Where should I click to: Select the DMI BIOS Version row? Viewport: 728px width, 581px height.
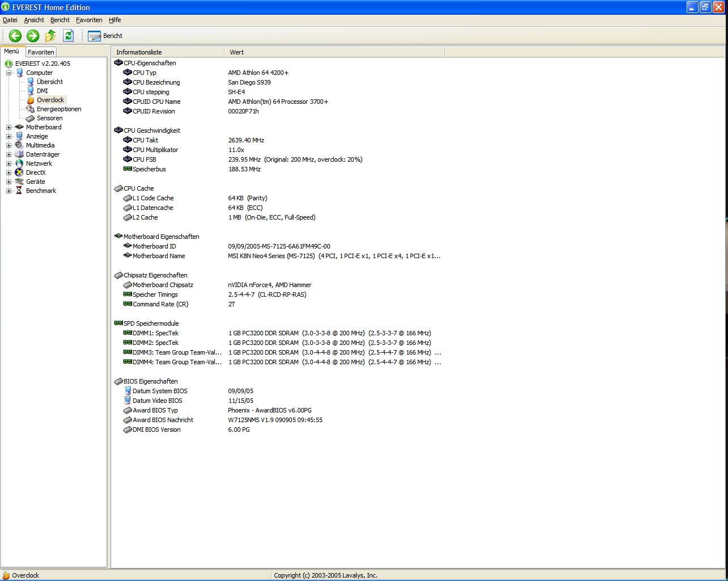click(x=278, y=430)
